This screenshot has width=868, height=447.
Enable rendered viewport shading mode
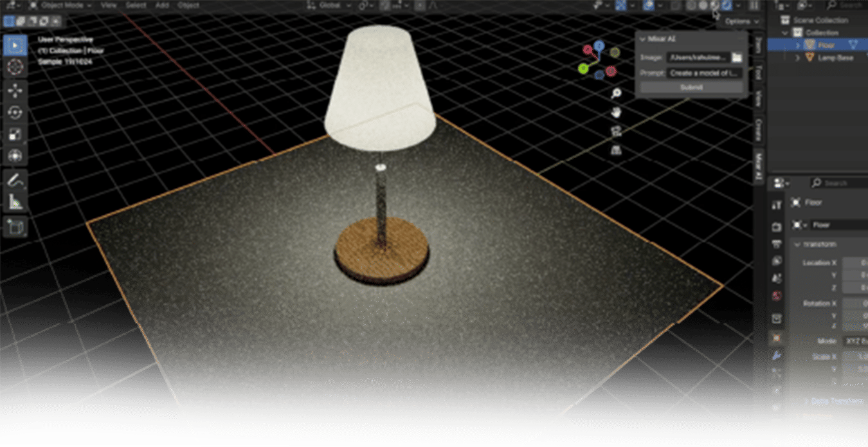(727, 5)
